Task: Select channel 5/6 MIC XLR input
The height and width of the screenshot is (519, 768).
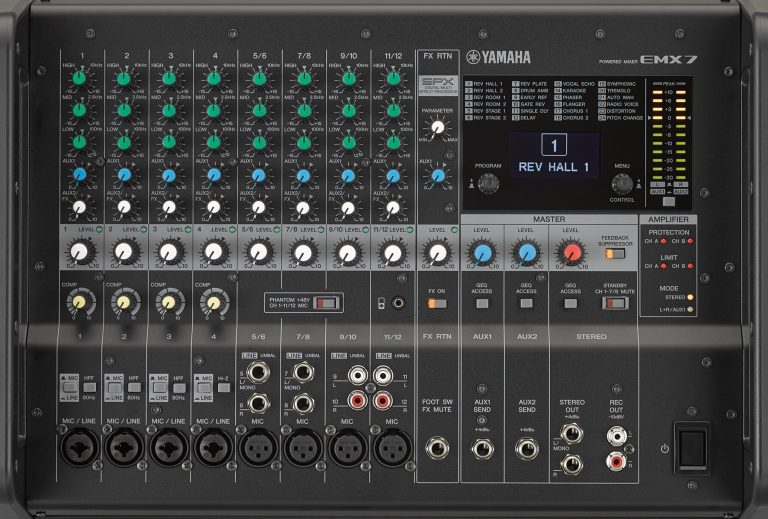Action: pos(258,448)
